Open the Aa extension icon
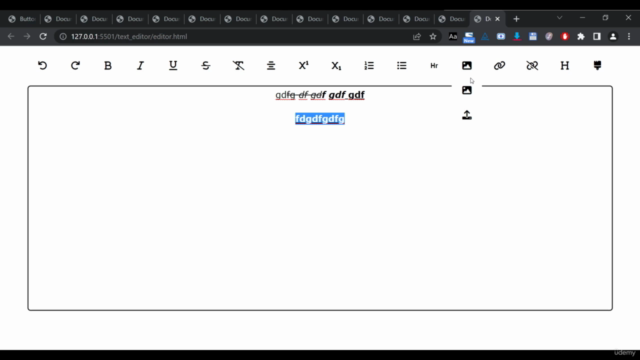 (453, 36)
